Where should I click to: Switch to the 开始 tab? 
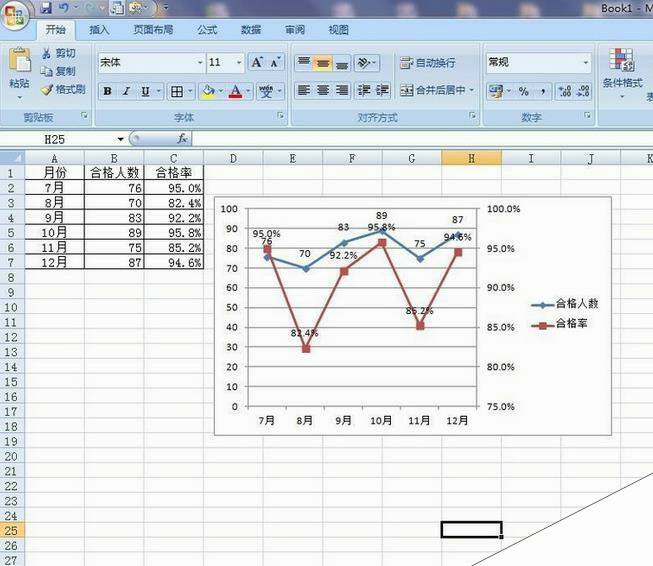coord(55,30)
